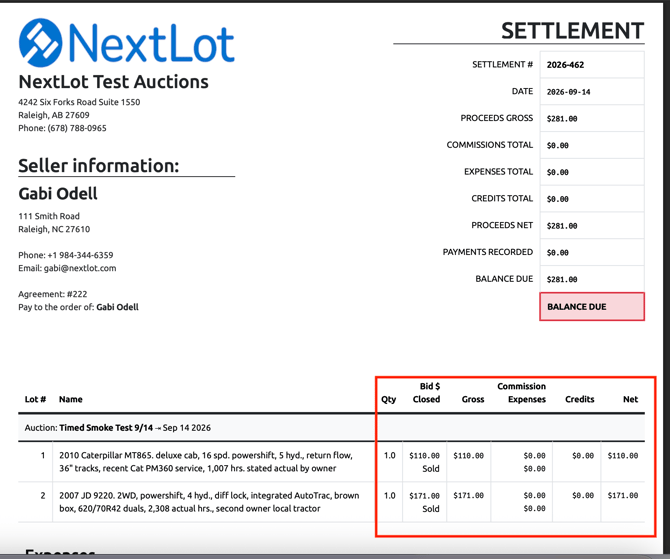This screenshot has height=559, width=670.
Task: Click the date value 2026-09-14
Action: click(568, 92)
